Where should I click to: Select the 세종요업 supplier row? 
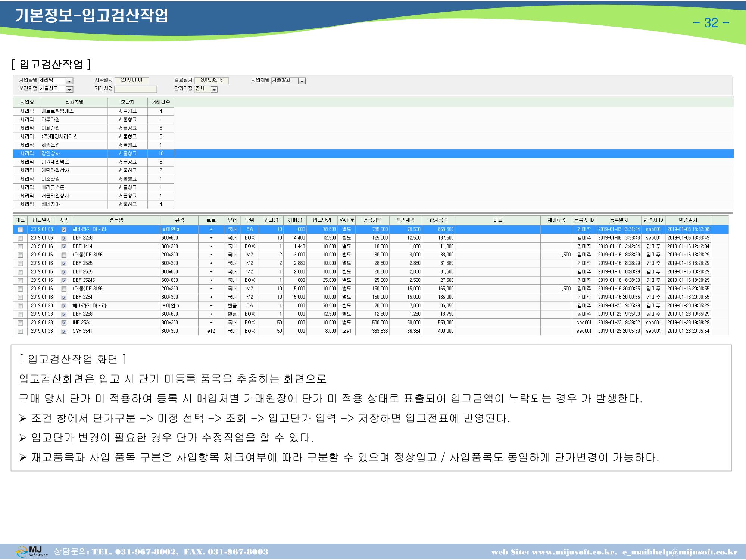click(93, 145)
